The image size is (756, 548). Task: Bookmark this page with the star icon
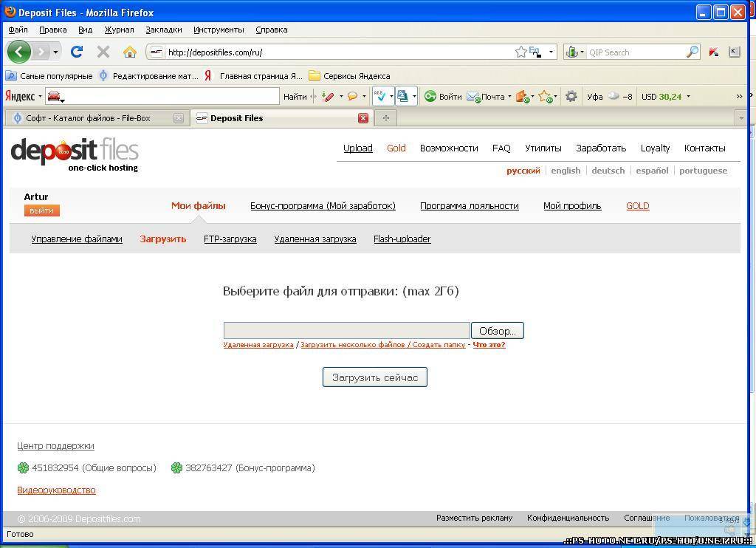(x=520, y=52)
